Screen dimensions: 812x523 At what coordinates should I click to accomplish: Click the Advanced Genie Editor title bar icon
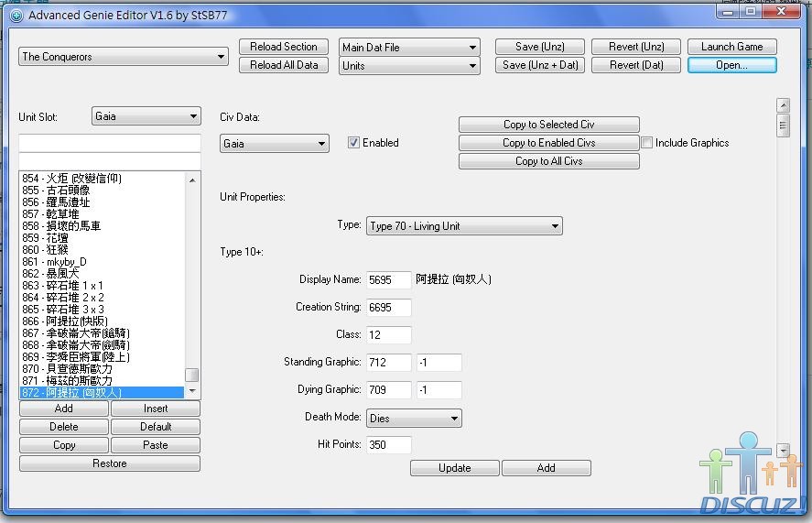tap(16, 16)
